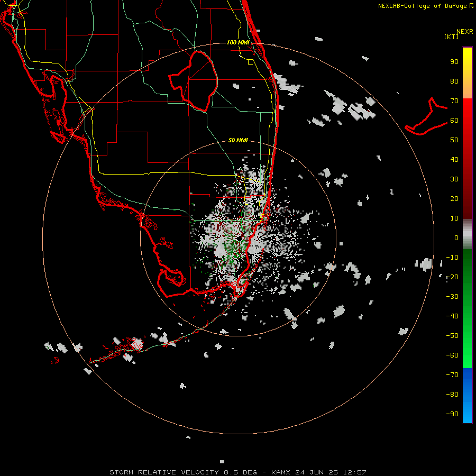Select the -30 value on the velocity scale
Screen dimensions: 476x476
tap(452, 297)
